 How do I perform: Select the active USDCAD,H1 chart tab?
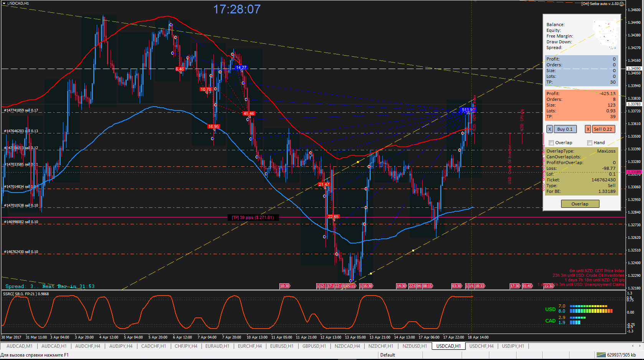(x=449, y=346)
